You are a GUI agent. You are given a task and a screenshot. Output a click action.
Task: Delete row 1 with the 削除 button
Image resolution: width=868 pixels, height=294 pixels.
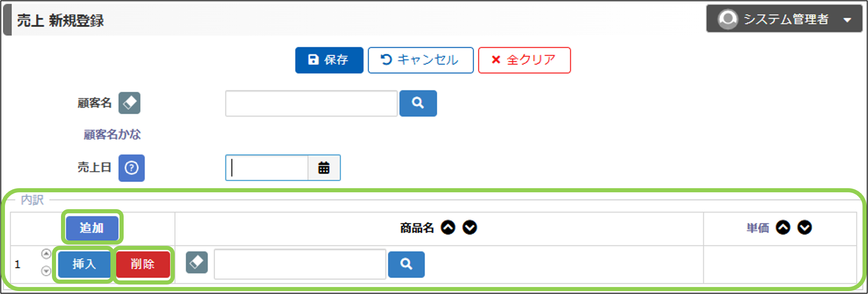click(x=143, y=264)
